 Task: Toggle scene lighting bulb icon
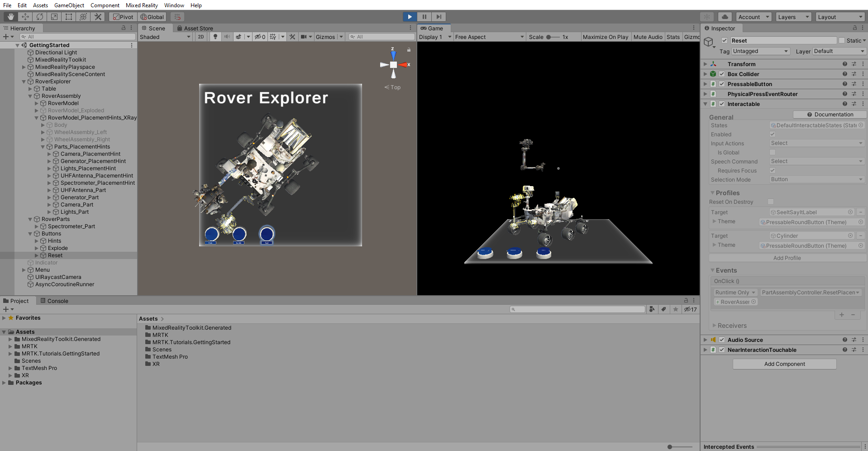pos(215,37)
